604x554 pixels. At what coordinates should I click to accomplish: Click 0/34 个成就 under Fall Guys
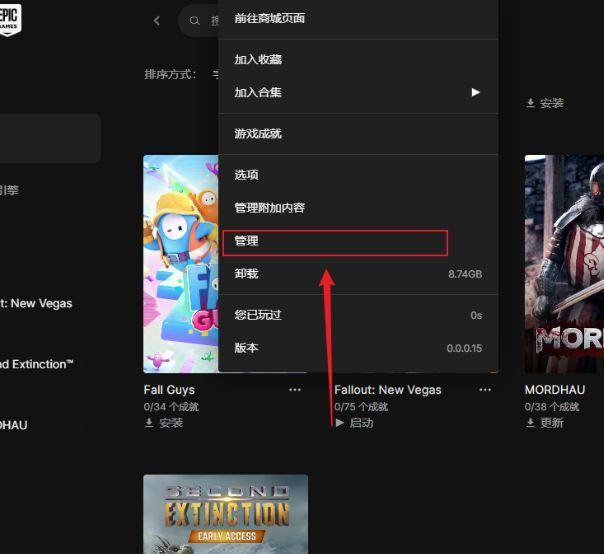pos(171,407)
